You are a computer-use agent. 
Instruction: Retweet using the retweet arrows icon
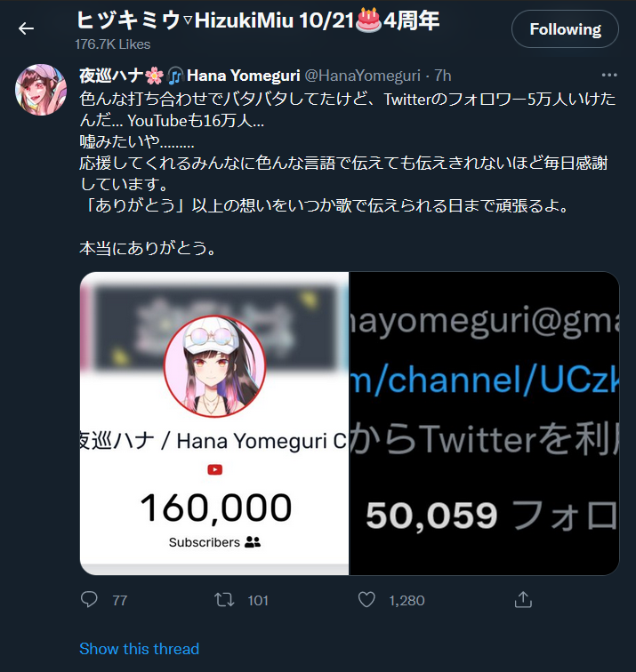[224, 600]
